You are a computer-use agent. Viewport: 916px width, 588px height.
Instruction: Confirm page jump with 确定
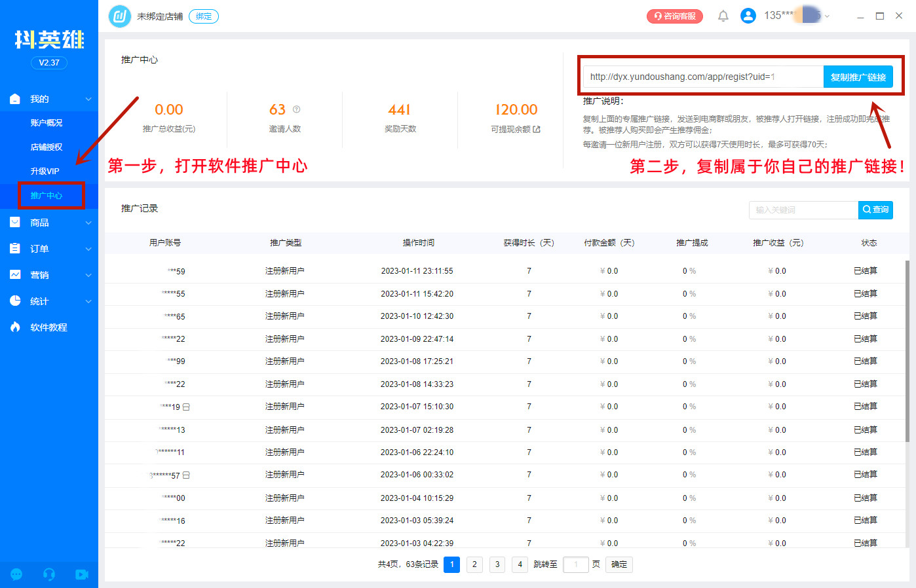[619, 564]
